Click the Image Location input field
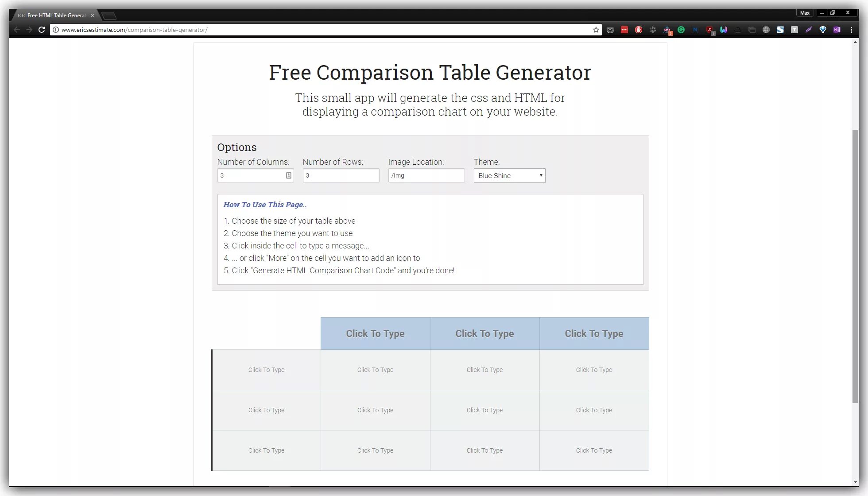Screen dimensions: 868x496 (426, 174)
